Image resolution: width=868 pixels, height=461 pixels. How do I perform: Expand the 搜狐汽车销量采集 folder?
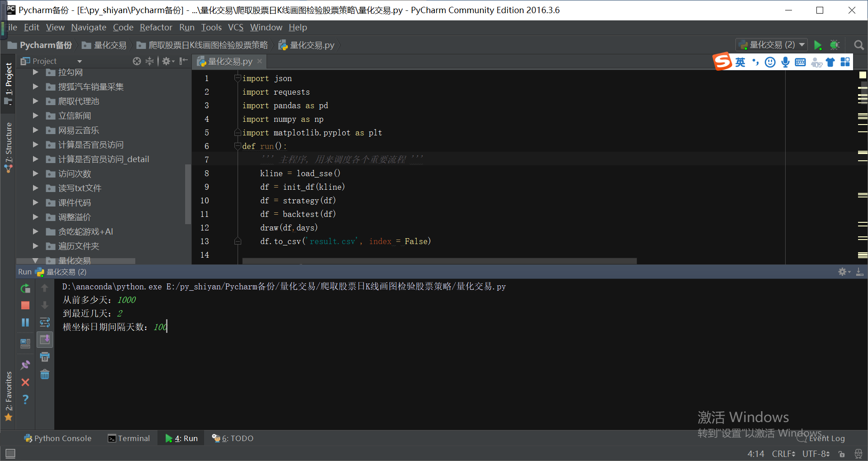[35, 87]
